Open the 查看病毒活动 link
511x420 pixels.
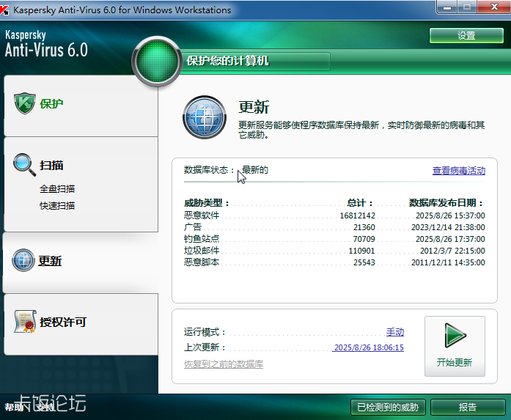point(458,171)
